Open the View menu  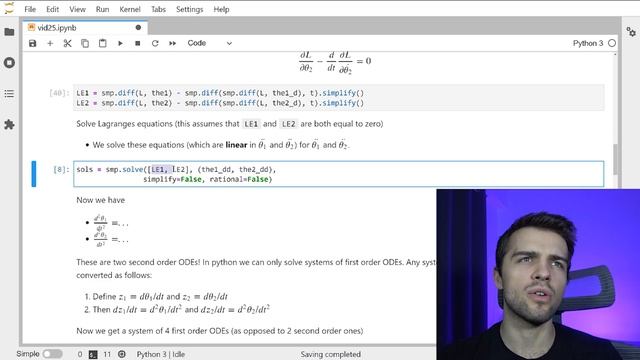pyautogui.click(x=77, y=9)
